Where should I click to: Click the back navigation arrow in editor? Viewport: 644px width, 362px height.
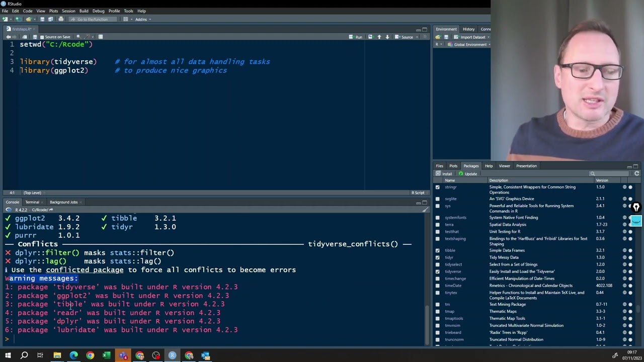[x=9, y=37]
